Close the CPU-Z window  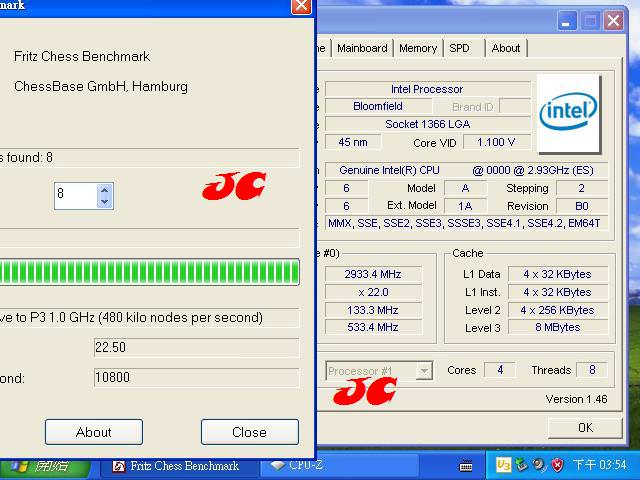coord(613,20)
